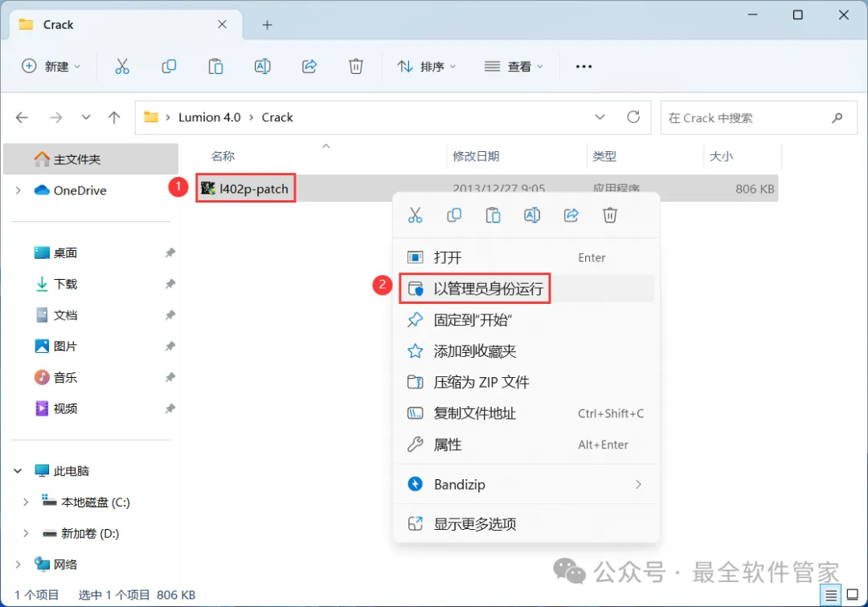Click the Share icon in the context menu
The height and width of the screenshot is (607, 868).
click(571, 215)
